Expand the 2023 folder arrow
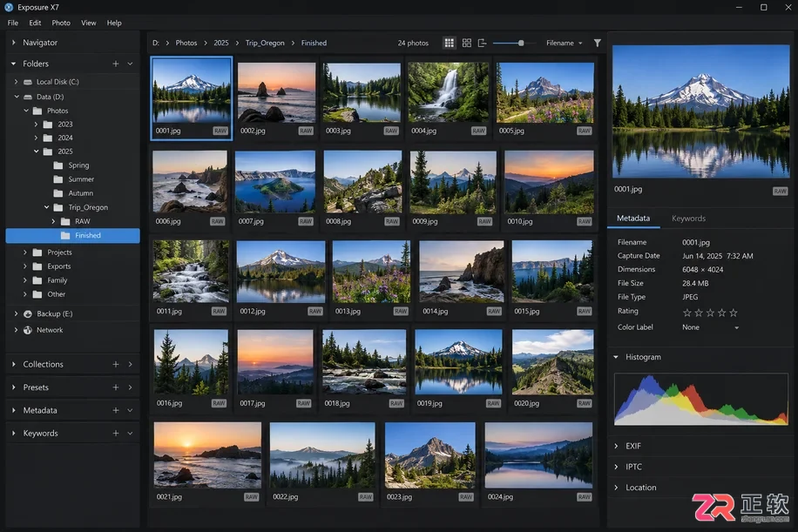 36,125
